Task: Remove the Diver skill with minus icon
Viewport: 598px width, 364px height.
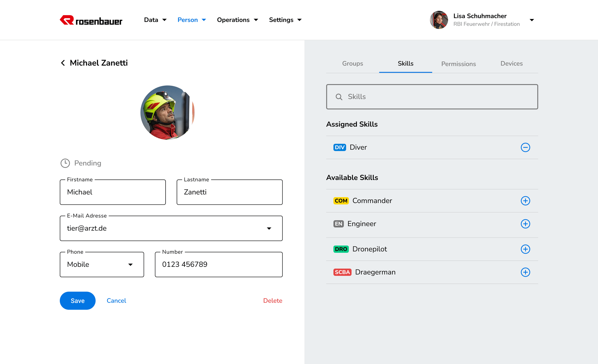Action: pyautogui.click(x=525, y=147)
